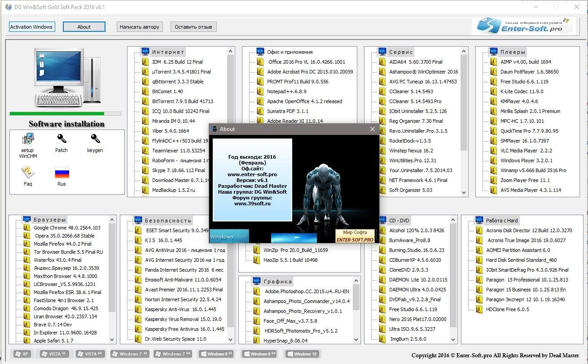Click the icon beside Office 2016 Pro VL
588x364 pixels.
tap(260, 62)
